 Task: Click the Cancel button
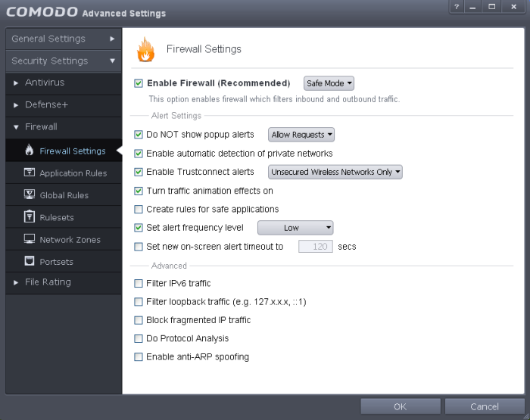point(485,406)
